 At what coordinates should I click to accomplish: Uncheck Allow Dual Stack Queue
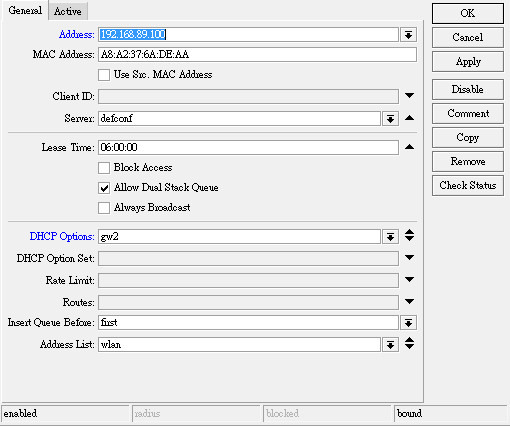pos(104,188)
